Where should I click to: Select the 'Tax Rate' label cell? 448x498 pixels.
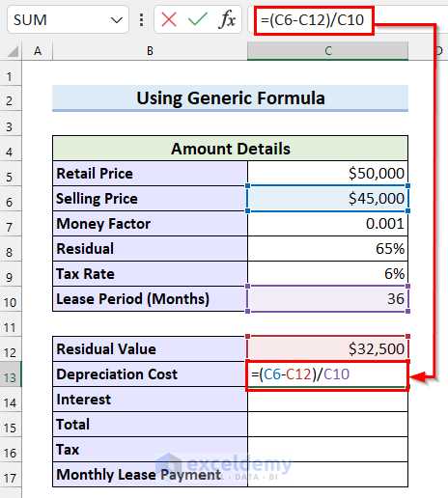[150, 274]
